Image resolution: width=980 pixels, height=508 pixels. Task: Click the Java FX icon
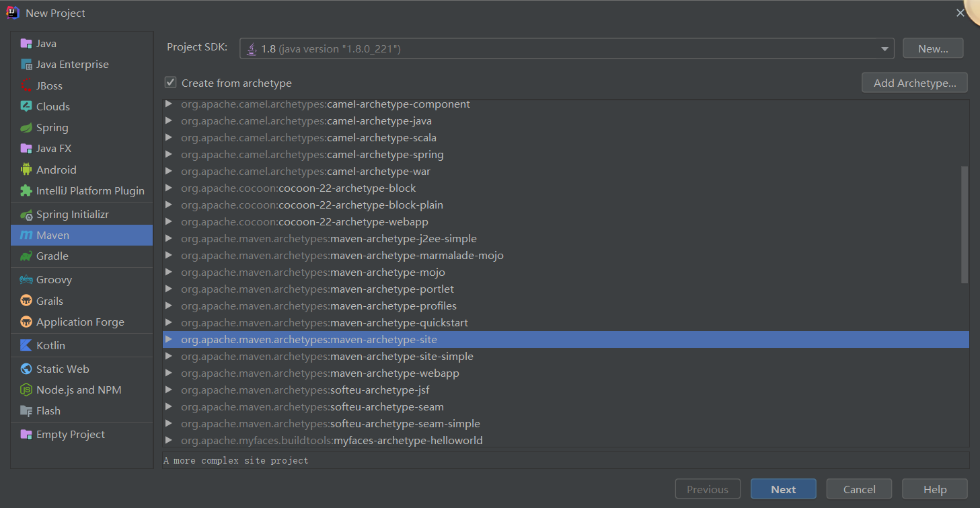[x=26, y=149]
